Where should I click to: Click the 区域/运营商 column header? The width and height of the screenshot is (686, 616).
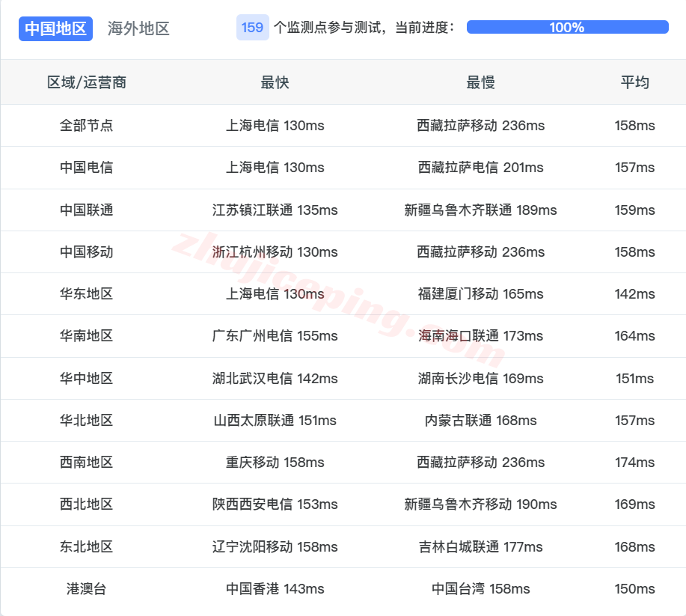[x=85, y=82]
